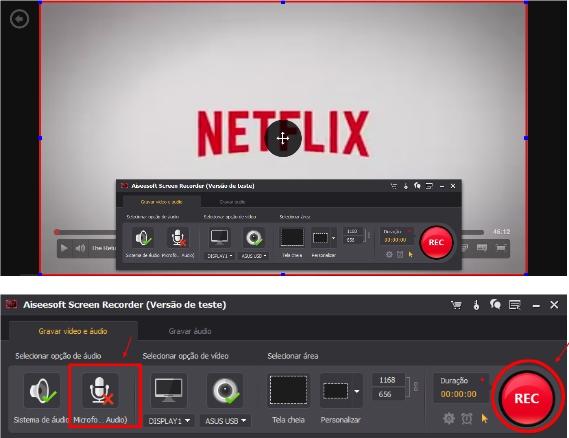Select Tela cheia full screen area
569x438 pixels.
(288, 390)
